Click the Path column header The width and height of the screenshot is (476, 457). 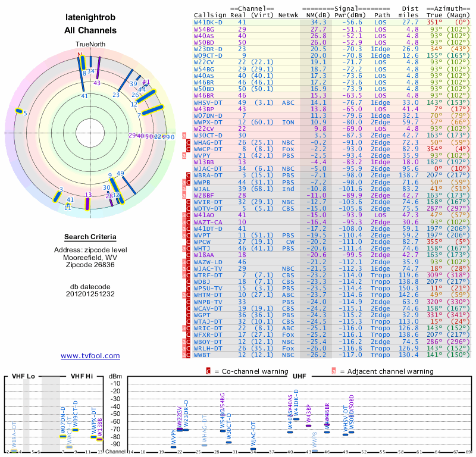coord(382,15)
